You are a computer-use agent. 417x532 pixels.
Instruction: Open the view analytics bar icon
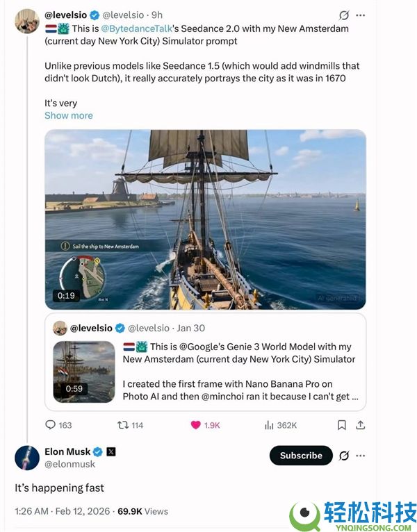tap(269, 425)
